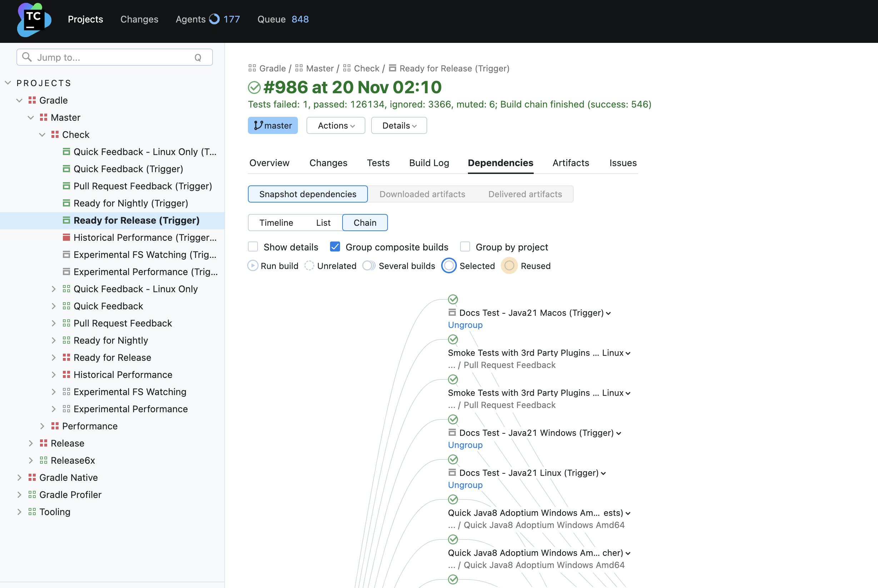This screenshot has width=878, height=588.
Task: Select the Downloaded artifacts toggle option
Action: [422, 194]
